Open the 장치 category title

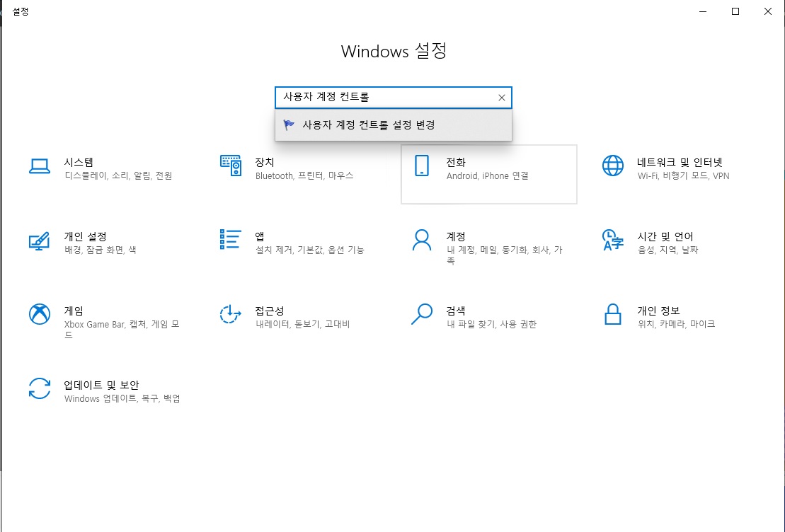click(265, 162)
